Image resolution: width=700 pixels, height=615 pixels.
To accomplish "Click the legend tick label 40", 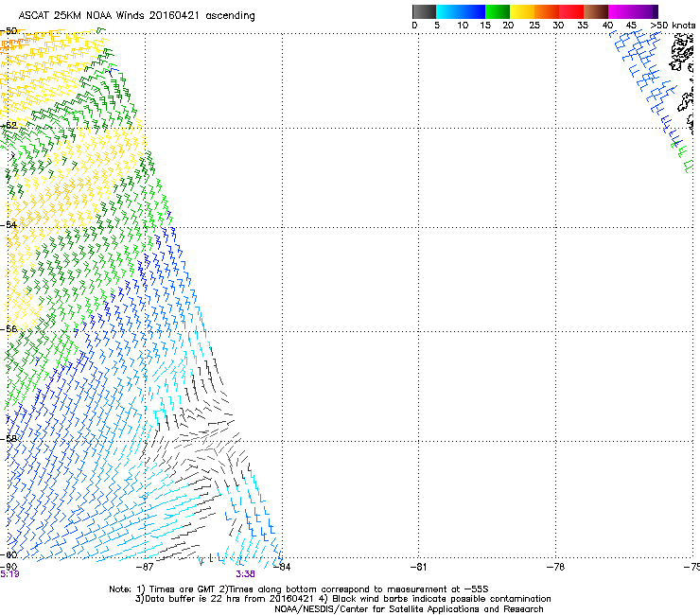I will coord(607,26).
